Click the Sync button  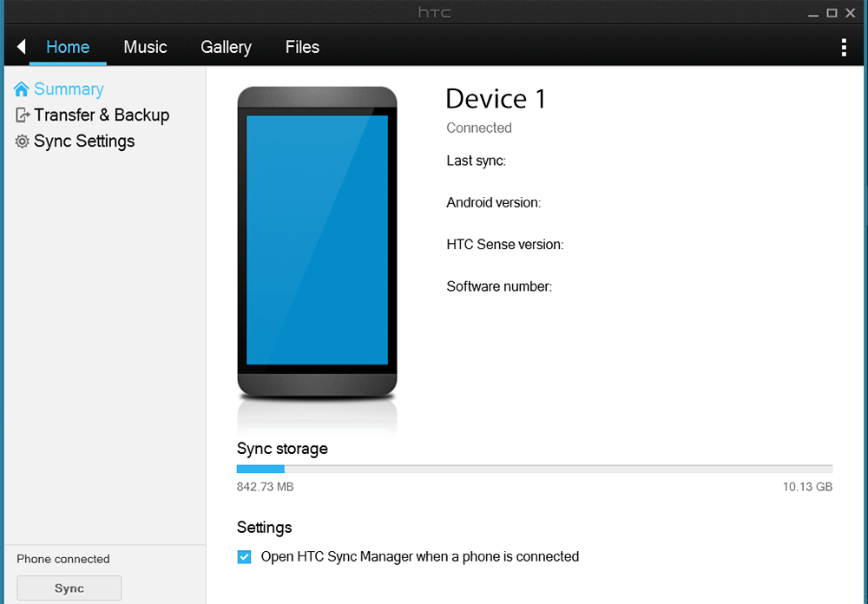coord(69,588)
